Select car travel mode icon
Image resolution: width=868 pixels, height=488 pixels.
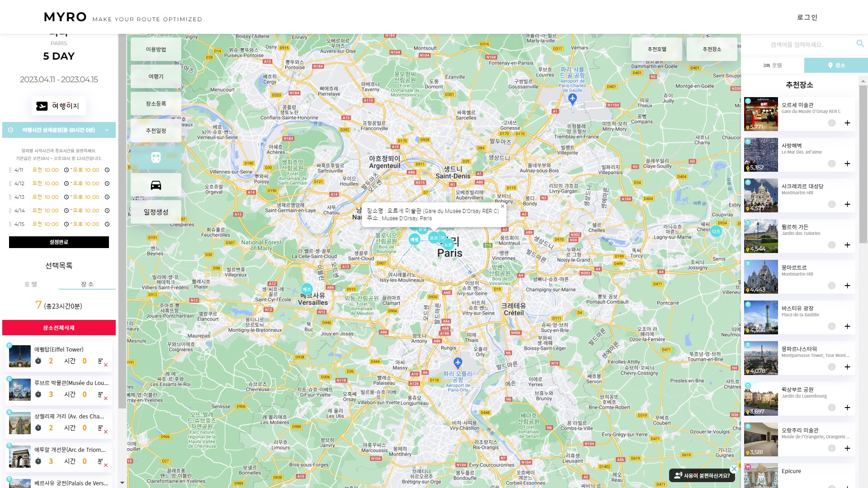(x=156, y=185)
